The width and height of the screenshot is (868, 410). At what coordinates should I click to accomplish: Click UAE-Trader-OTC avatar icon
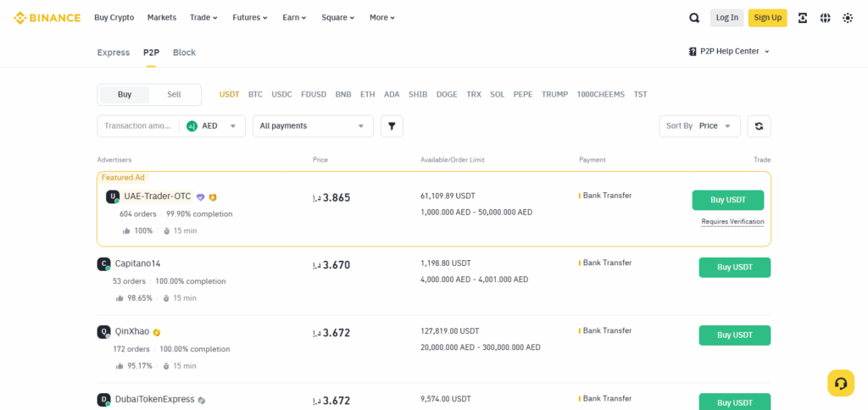(113, 197)
